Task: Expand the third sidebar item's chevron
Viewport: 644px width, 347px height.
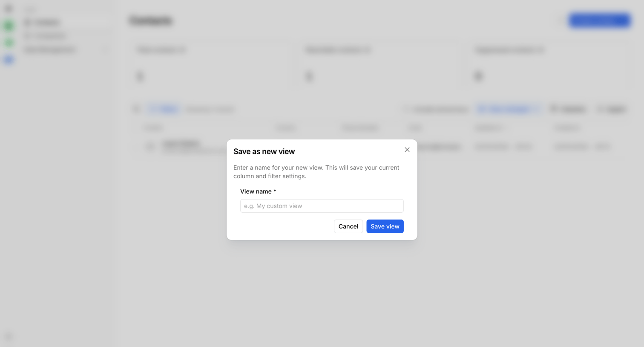Action: pyautogui.click(x=106, y=50)
